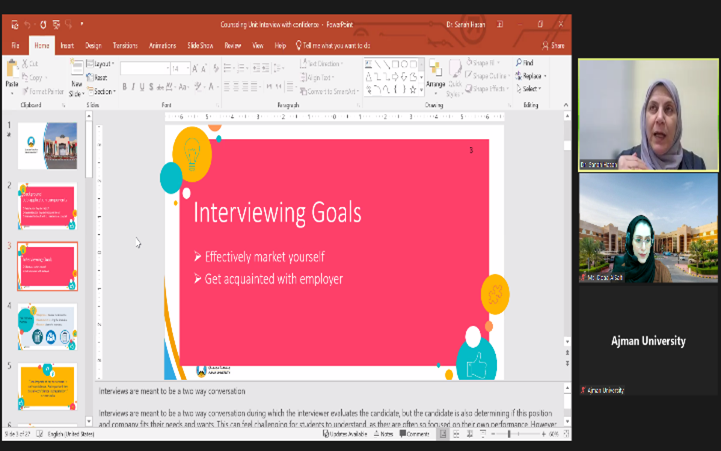Click Reset in the Slides group
Viewport: 721px width, 451px height.
click(100, 77)
